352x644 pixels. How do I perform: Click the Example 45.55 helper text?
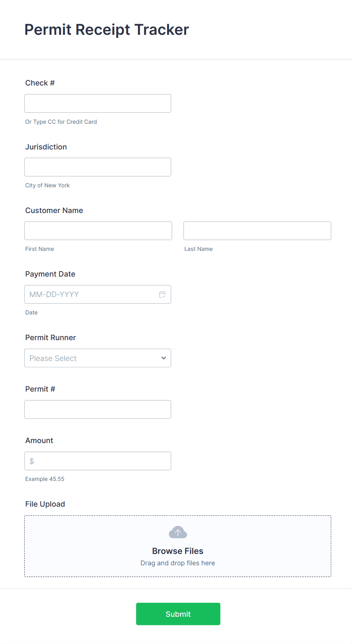(45, 479)
